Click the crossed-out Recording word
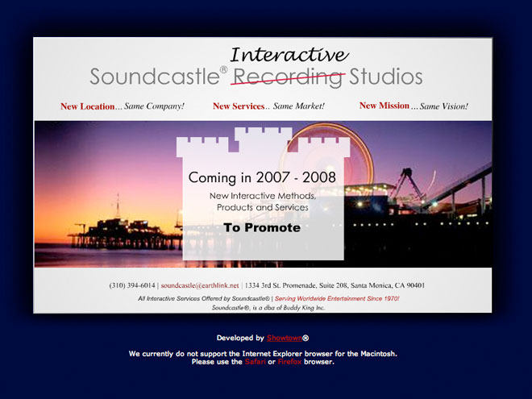The width and height of the screenshot is (532, 399). click(x=287, y=77)
